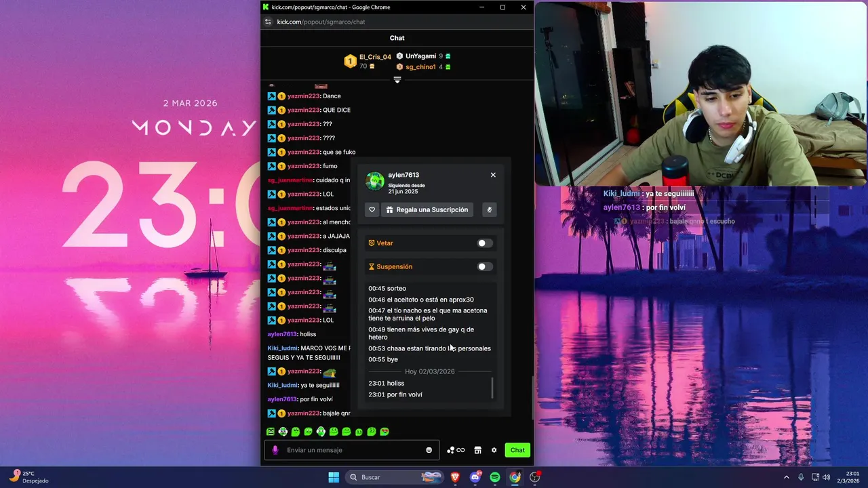868x488 pixels.
Task: Open chat settings gear icon
Action: [494, 450]
